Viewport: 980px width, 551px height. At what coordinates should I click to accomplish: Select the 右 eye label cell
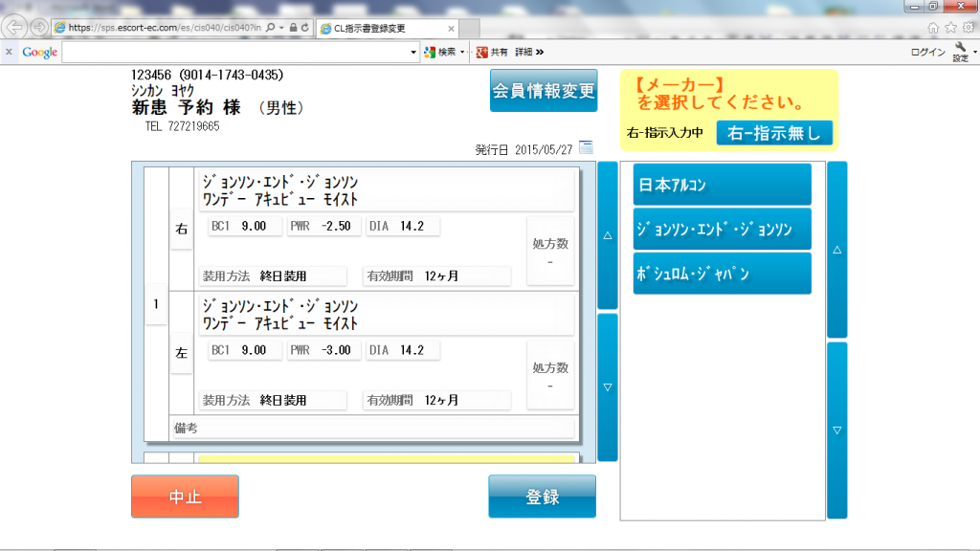[x=181, y=230]
